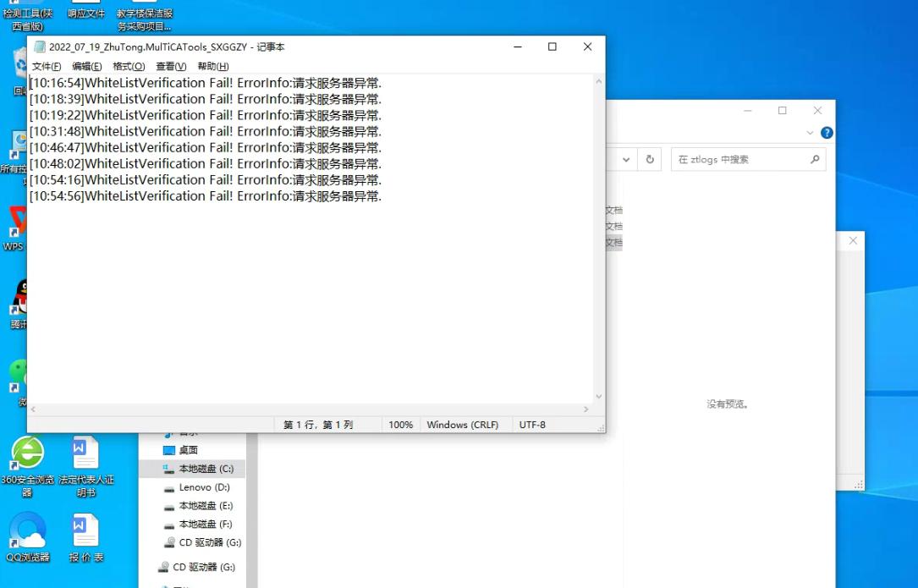
Task: Select the 法定代表人证明书 document icon
Action: point(85,454)
